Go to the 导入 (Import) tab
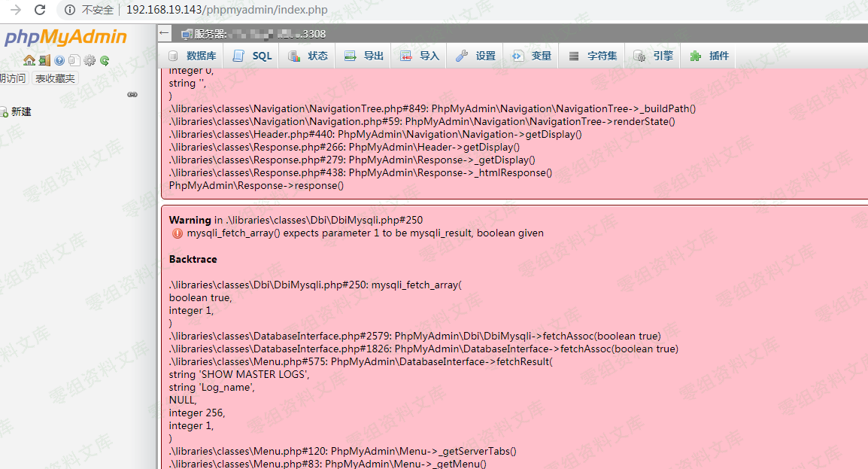Viewport: 868px width, 469px height. click(x=420, y=56)
